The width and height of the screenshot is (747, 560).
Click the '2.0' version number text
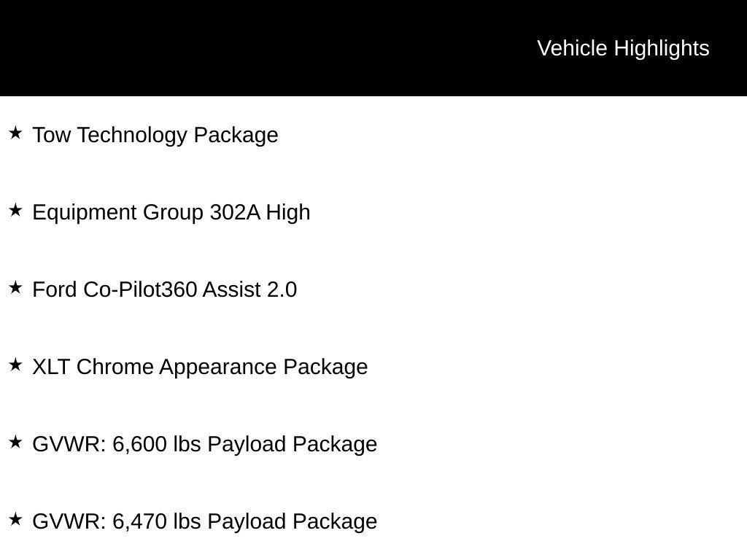[x=282, y=289]
